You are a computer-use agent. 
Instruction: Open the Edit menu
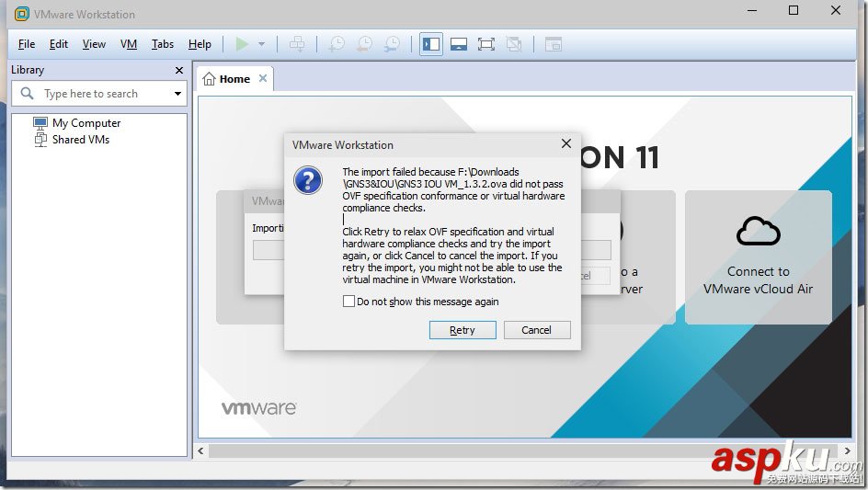[x=58, y=44]
